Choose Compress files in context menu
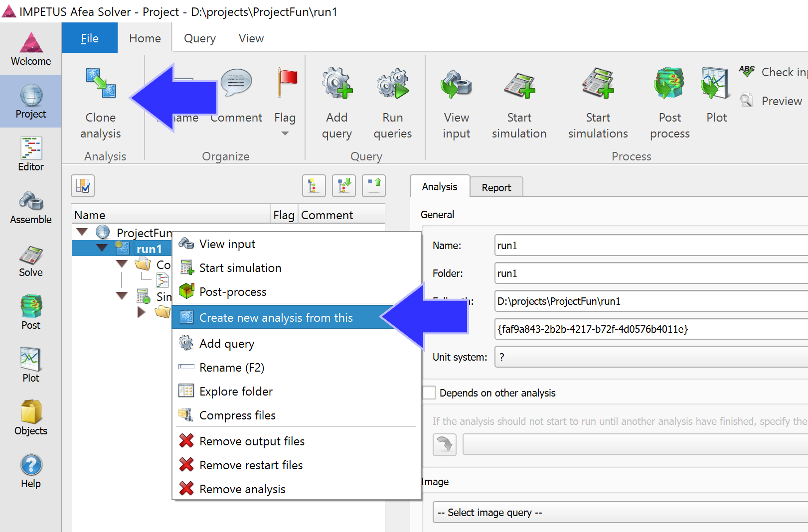This screenshot has height=532, width=808. click(x=296, y=415)
